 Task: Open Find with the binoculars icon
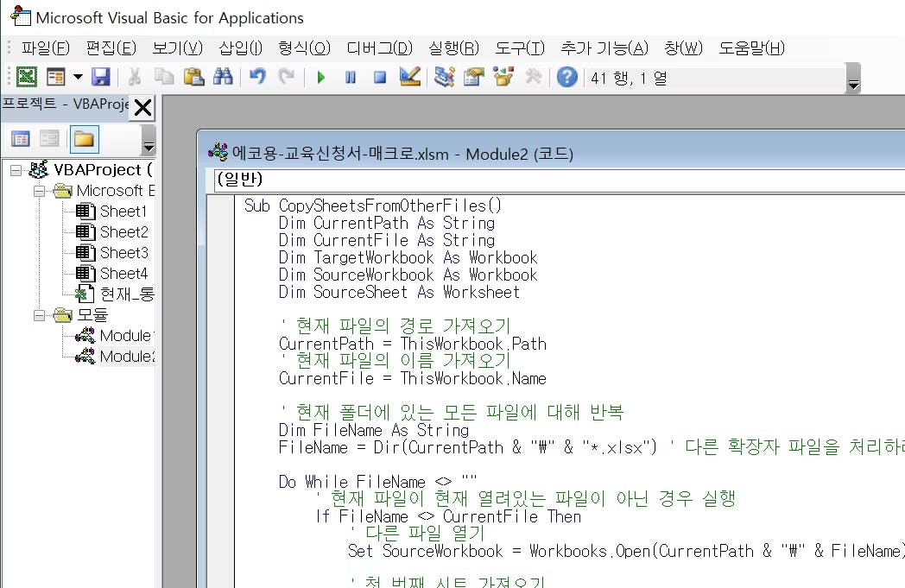[x=223, y=77]
